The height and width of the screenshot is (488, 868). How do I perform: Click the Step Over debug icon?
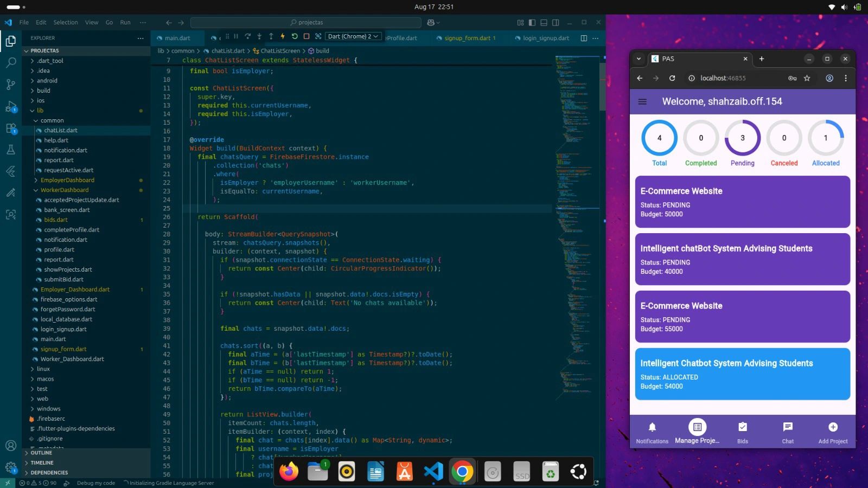pyautogui.click(x=248, y=36)
